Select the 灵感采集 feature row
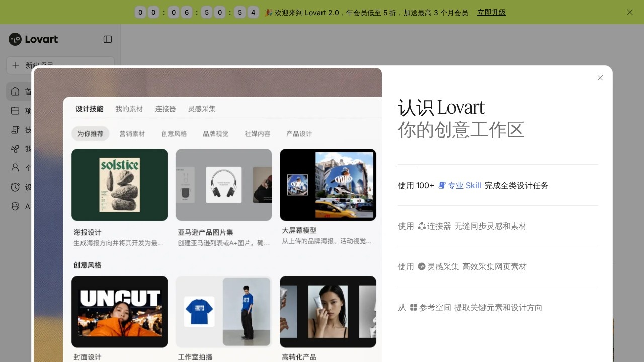 coord(498,266)
